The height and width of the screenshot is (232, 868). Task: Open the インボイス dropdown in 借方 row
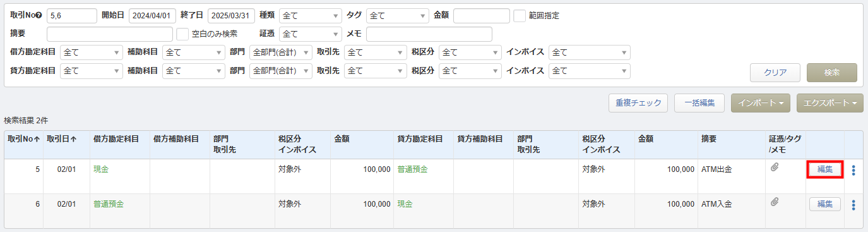590,52
